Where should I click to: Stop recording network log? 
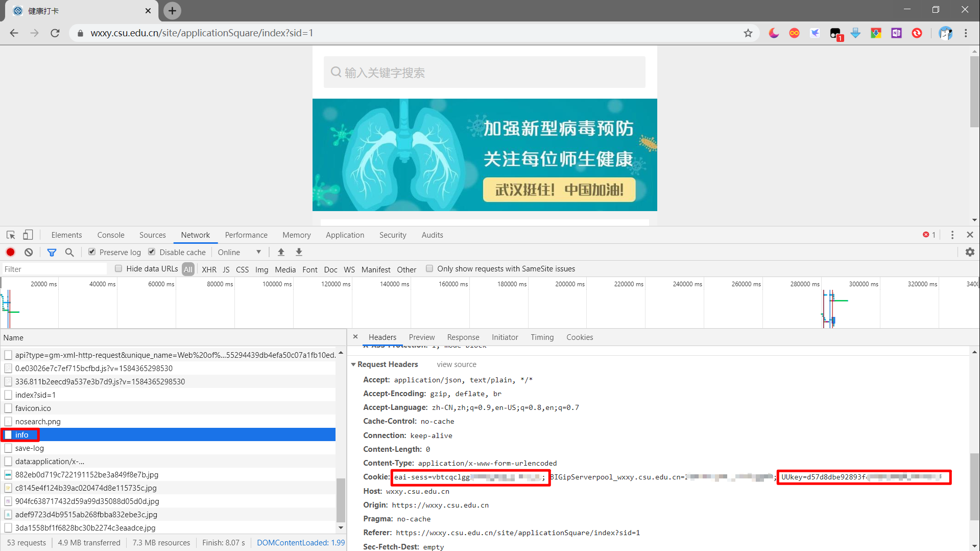click(x=10, y=252)
